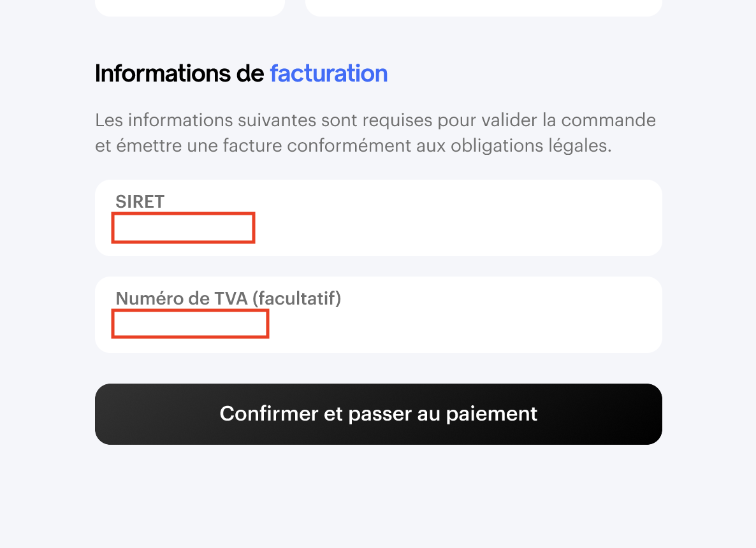
Task: Focus the Numéro de TVA input field
Action: 190,324
